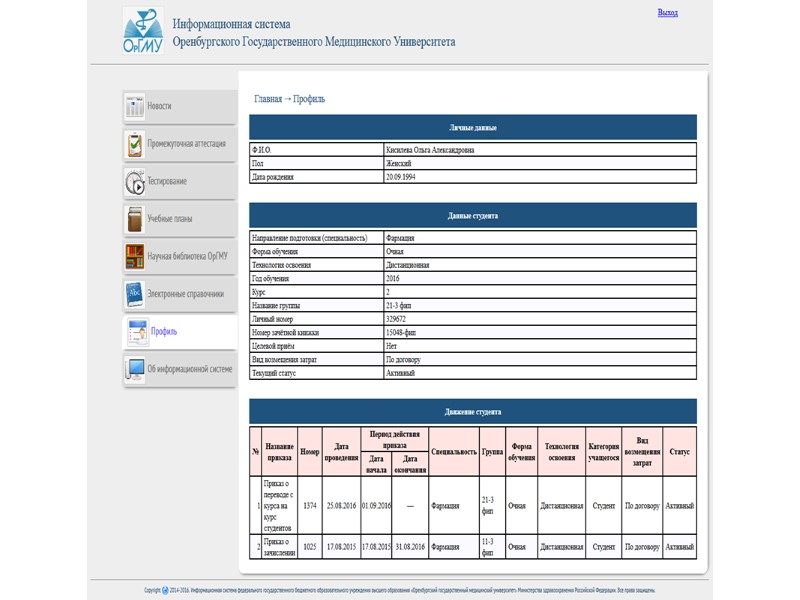Click the Учебные планы book icon
Image resolution: width=800 pixels, height=600 pixels.
coord(135,219)
